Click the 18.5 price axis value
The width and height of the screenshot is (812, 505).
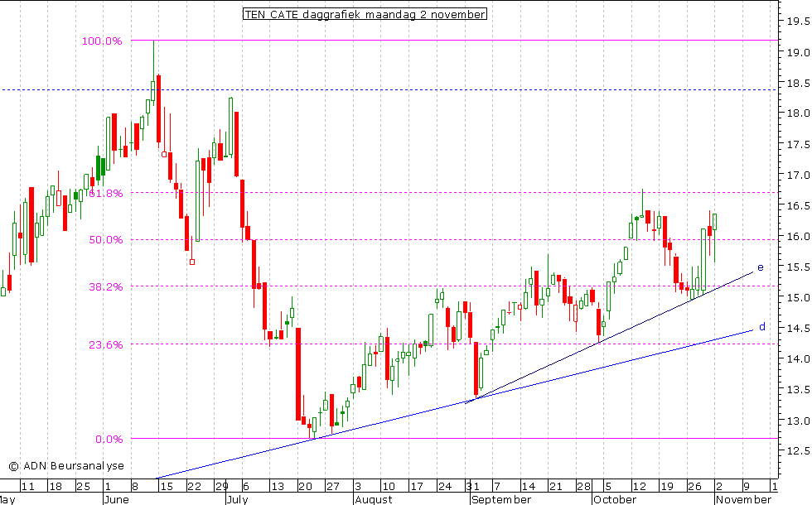(x=798, y=83)
